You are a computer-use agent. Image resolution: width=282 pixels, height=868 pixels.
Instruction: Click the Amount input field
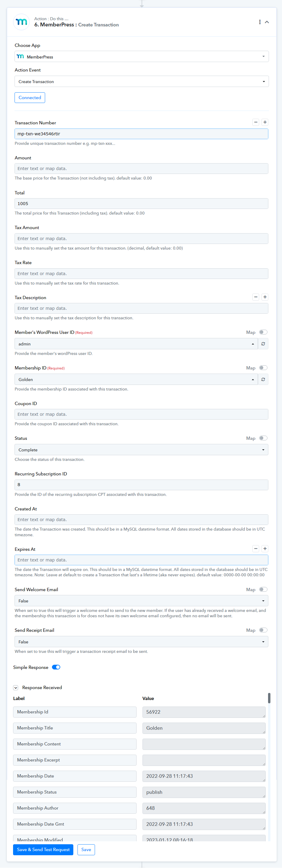(x=142, y=169)
